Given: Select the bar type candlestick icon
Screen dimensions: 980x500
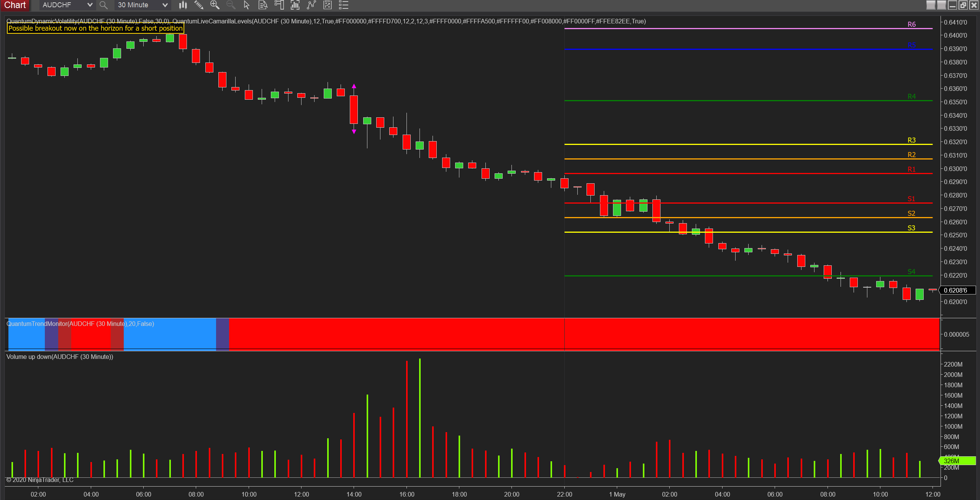Looking at the screenshot, I should click(183, 5).
